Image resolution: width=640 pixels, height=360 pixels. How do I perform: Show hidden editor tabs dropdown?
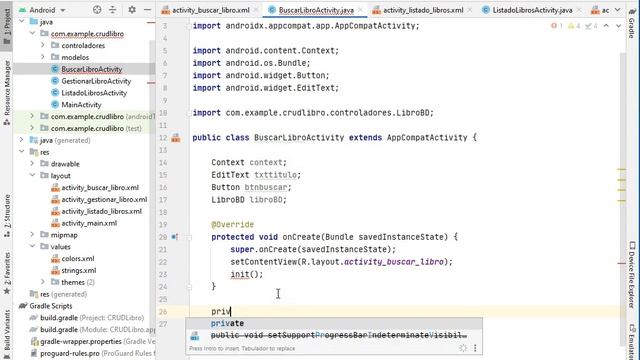pos(618,10)
